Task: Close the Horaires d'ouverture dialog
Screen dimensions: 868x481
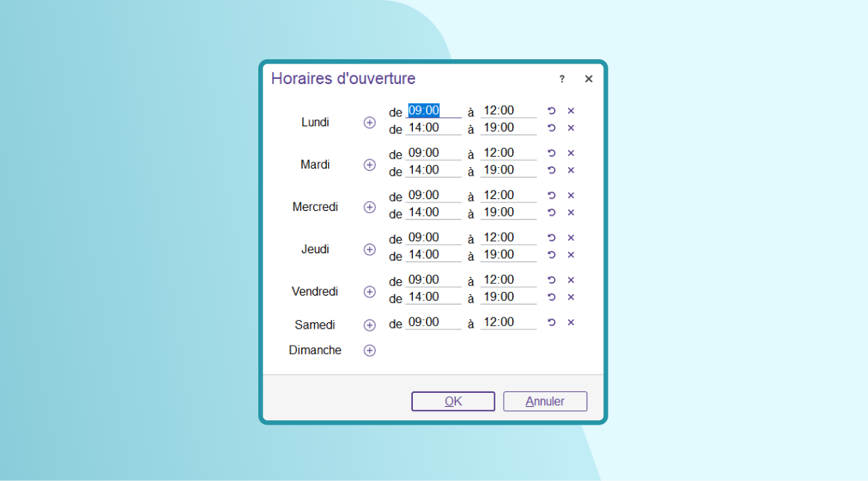Action: pyautogui.click(x=589, y=79)
